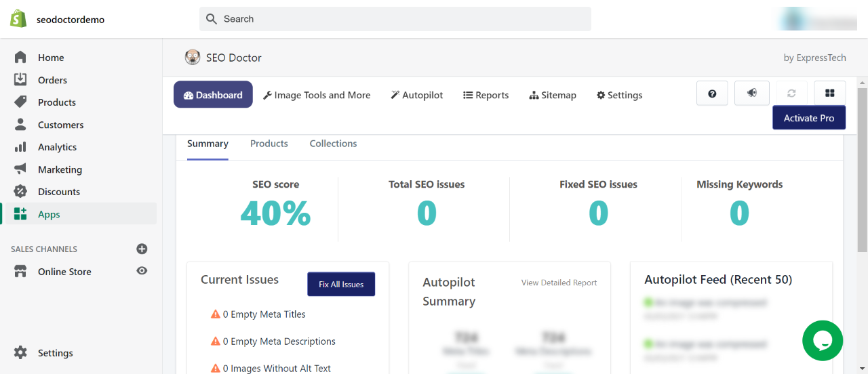Open the Reports section
Screen dimensions: 868x374
[486, 95]
